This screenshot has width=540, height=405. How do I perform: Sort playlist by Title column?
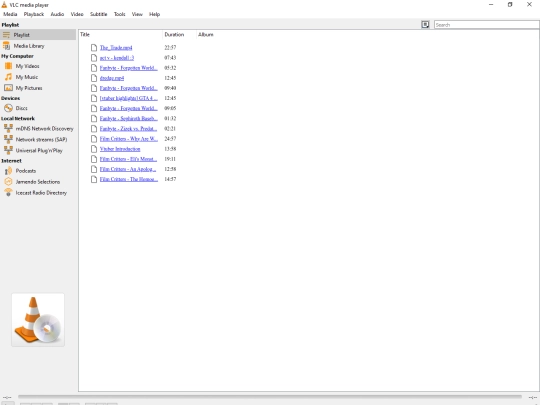pyautogui.click(x=121, y=34)
